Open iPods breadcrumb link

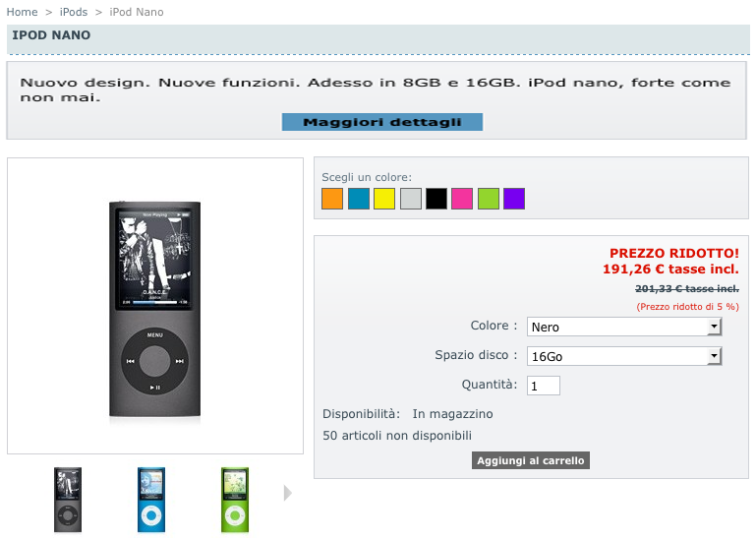tap(74, 12)
